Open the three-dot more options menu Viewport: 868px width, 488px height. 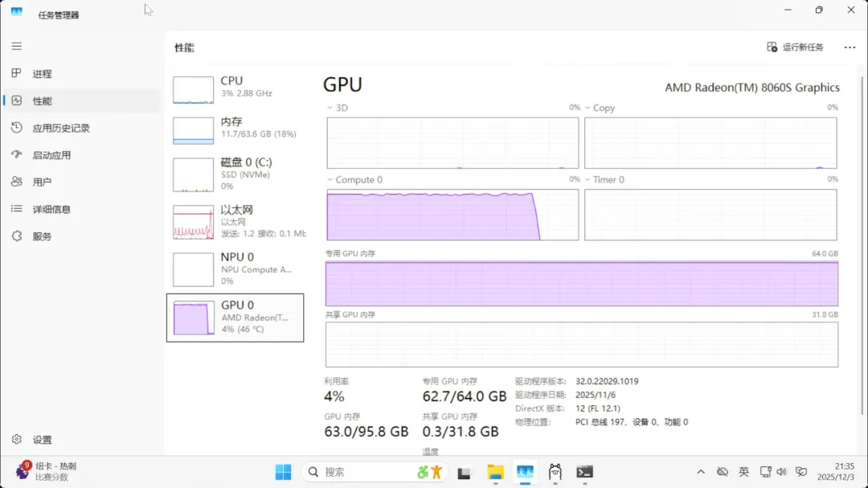(x=850, y=47)
